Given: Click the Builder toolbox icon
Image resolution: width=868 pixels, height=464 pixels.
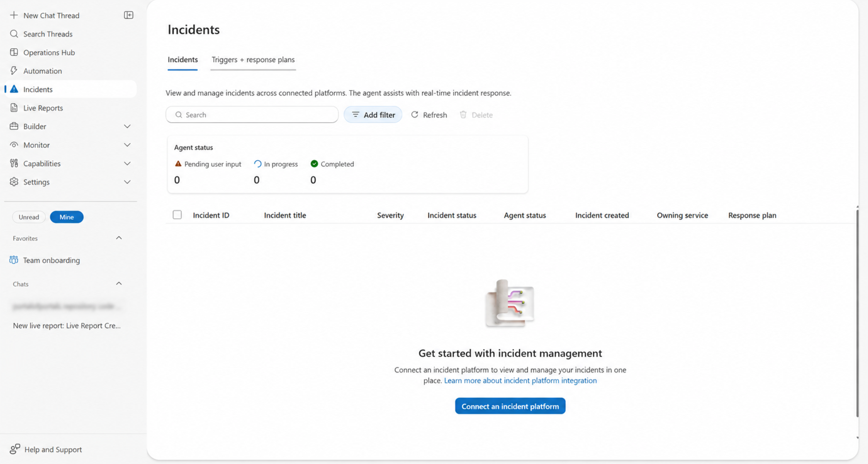Looking at the screenshot, I should point(14,126).
